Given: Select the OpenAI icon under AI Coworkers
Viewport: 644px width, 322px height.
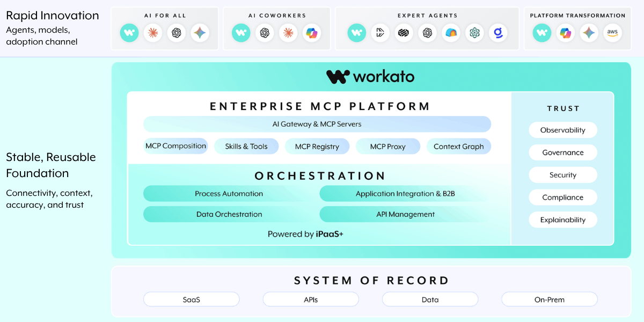Looking at the screenshot, I should click(265, 33).
